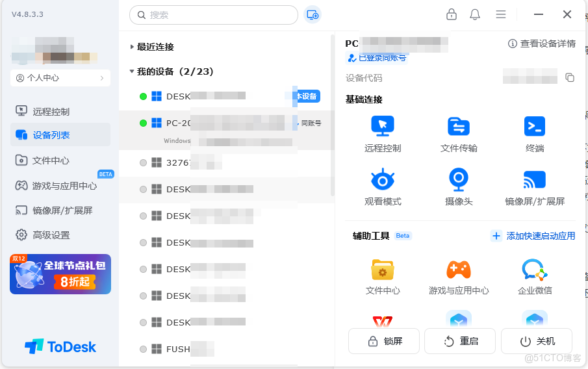Click the 本设备 tag
The height and width of the screenshot is (369, 588).
308,96
